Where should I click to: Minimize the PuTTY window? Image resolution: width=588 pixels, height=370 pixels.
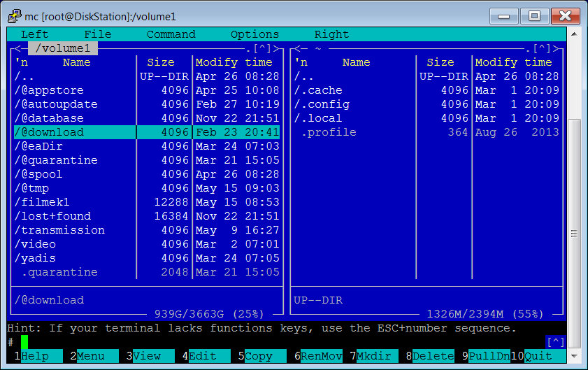tap(503, 16)
